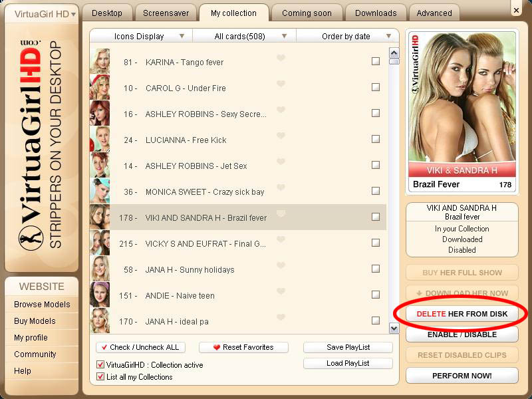This screenshot has height=399, width=532.
Task: Toggle the VirtuaGirlHD Collection active checkbox
Action: click(x=101, y=365)
